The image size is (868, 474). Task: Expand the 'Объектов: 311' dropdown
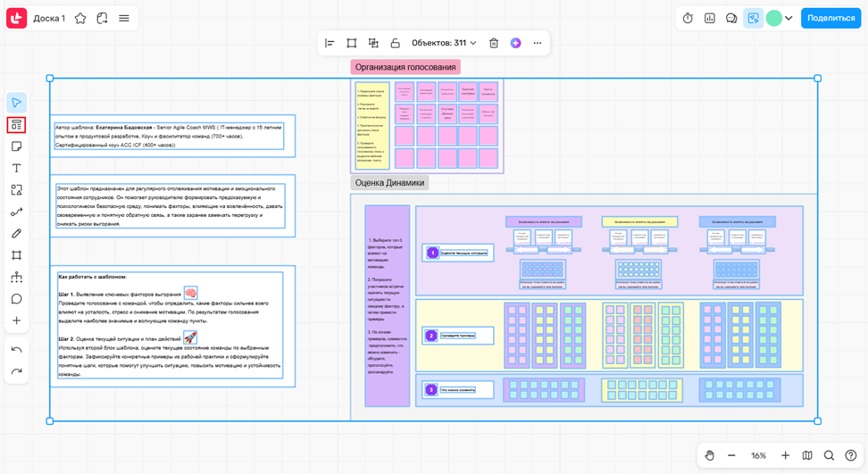[x=444, y=43]
